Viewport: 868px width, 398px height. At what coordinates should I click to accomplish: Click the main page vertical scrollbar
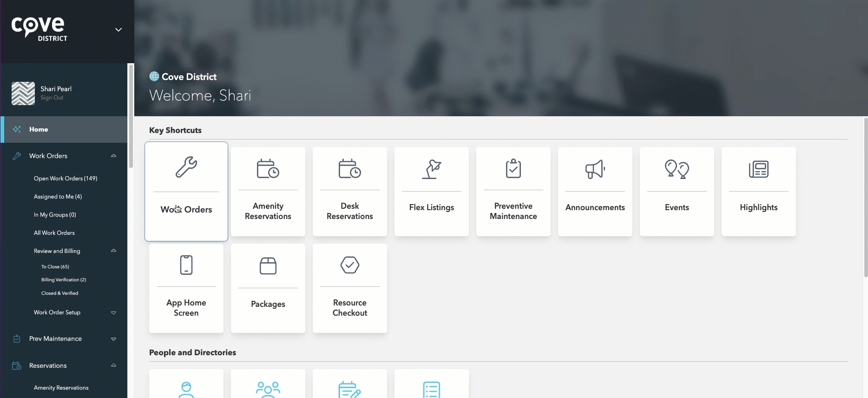[865, 198]
